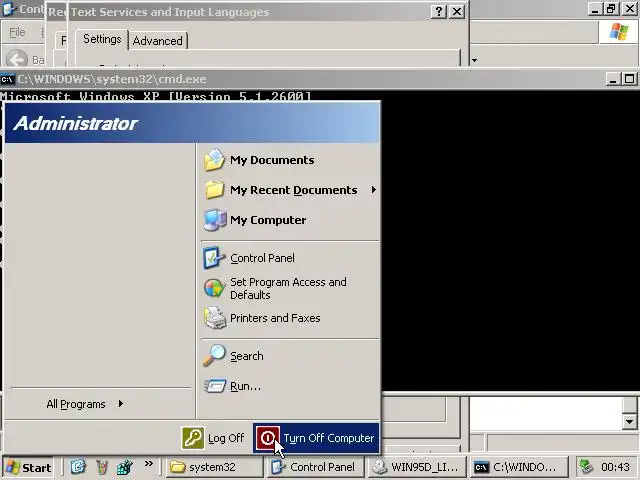Switch to the C:\WINDO... cmd taskbar button
Viewport: 640px width, 480px height.
point(518,467)
